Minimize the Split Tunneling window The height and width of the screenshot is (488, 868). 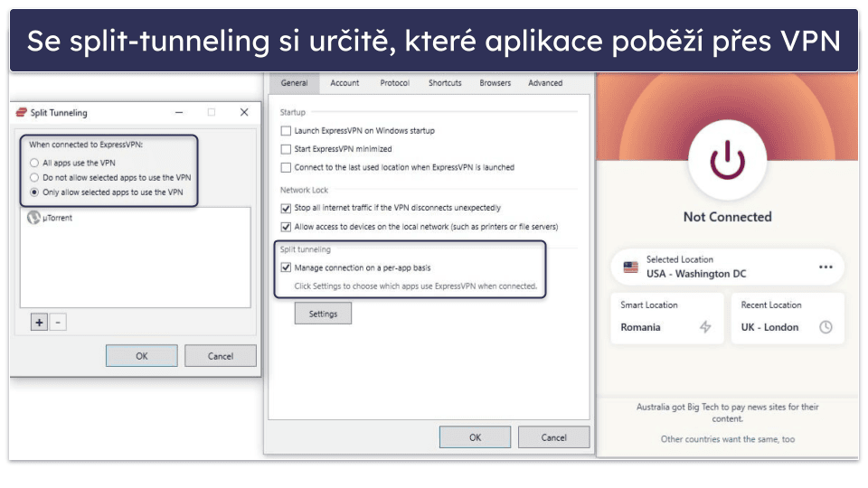point(179,112)
